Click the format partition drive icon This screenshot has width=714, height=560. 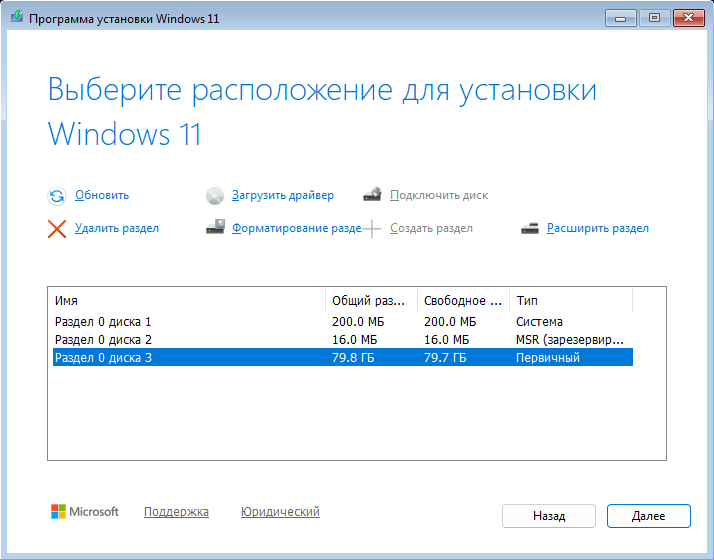pyautogui.click(x=215, y=227)
